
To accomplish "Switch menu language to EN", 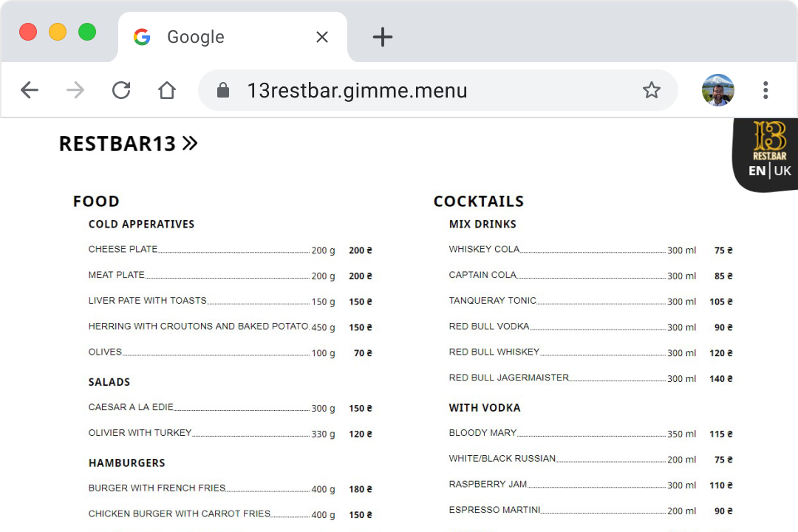I will (x=756, y=170).
